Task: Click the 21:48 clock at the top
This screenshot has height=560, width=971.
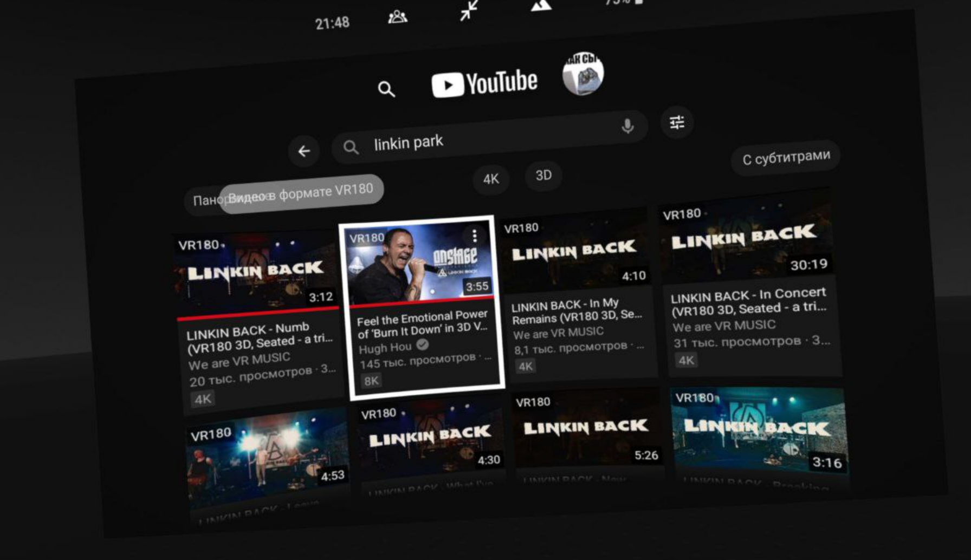Action: pyautogui.click(x=332, y=23)
